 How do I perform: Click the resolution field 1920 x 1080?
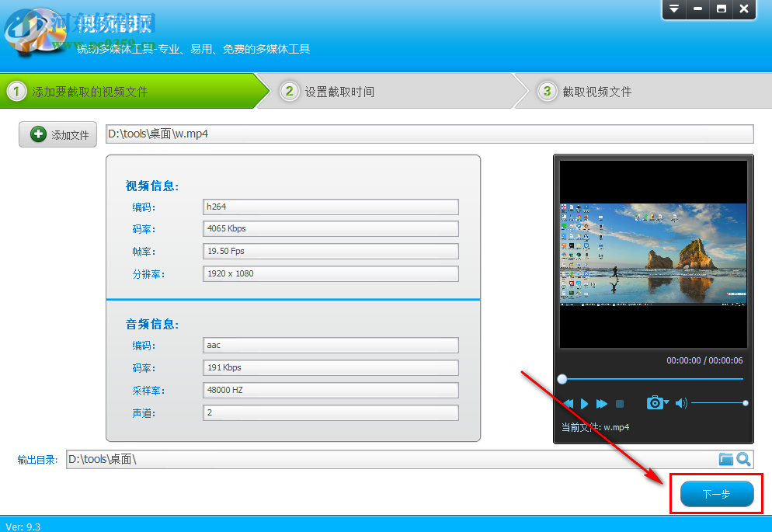click(330, 273)
